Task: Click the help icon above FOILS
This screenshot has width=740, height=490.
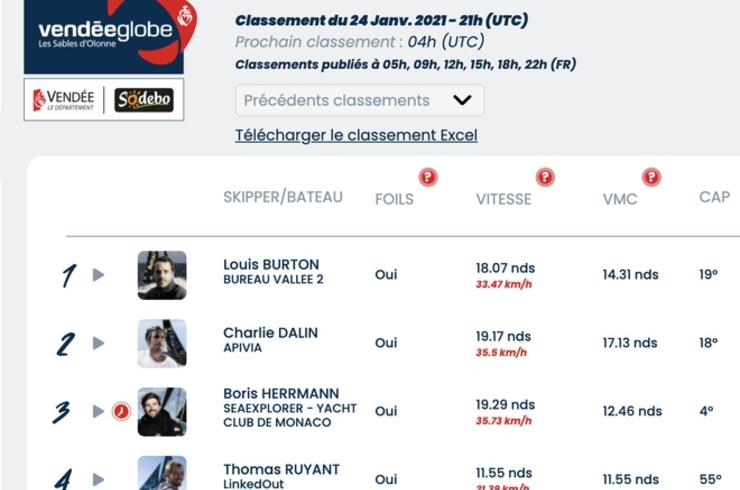Action: (x=428, y=178)
